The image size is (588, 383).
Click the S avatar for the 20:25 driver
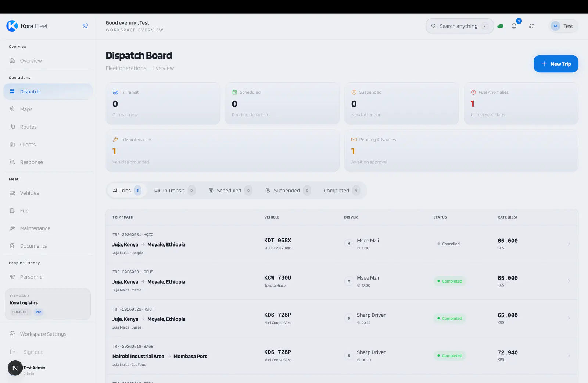(349, 318)
